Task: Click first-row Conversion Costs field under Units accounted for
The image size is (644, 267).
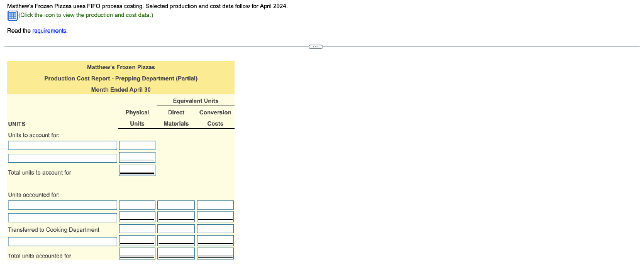Action: (215, 205)
